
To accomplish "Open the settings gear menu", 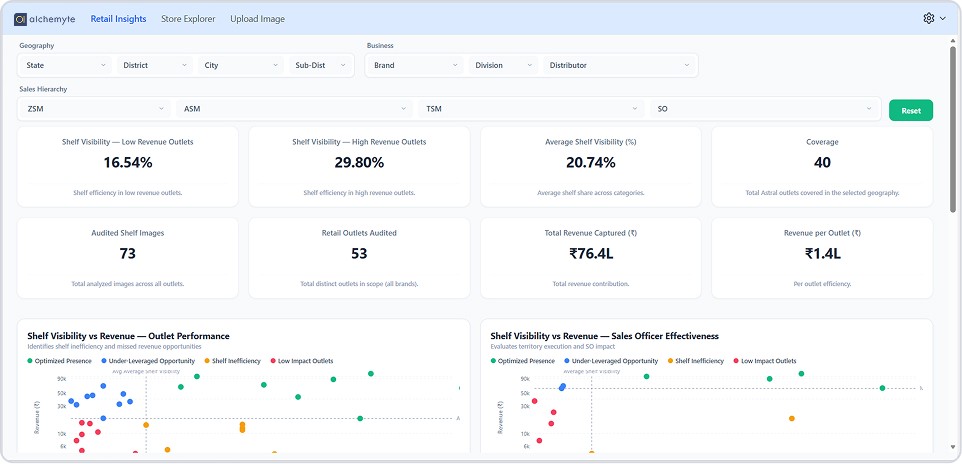I will [x=934, y=18].
